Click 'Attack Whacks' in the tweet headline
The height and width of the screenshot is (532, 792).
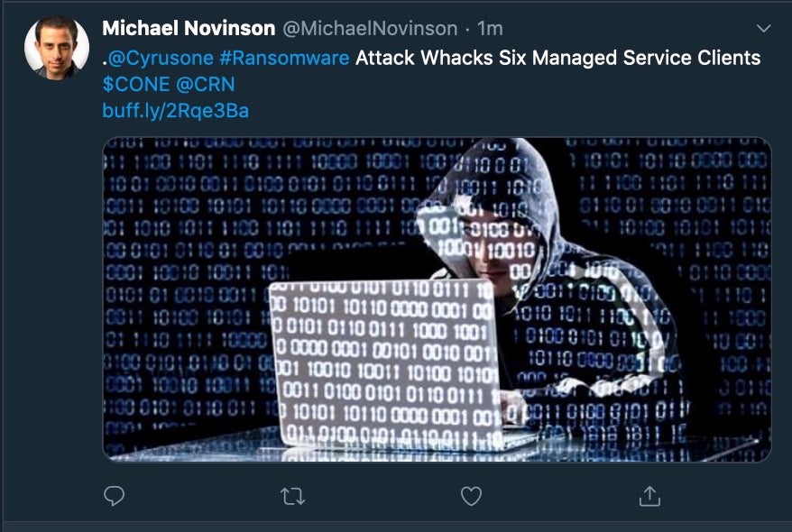[424, 58]
